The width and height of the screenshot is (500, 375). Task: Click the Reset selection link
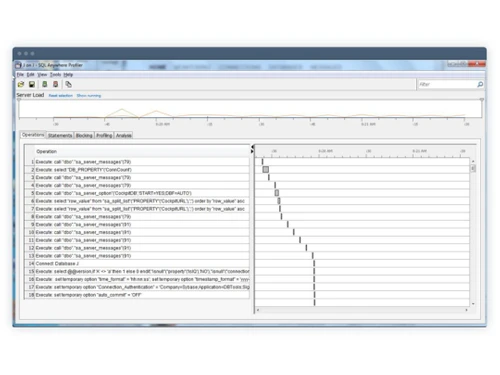[60, 96]
